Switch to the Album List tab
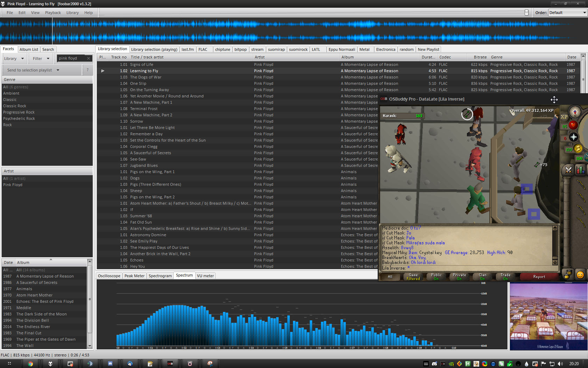 [29, 49]
